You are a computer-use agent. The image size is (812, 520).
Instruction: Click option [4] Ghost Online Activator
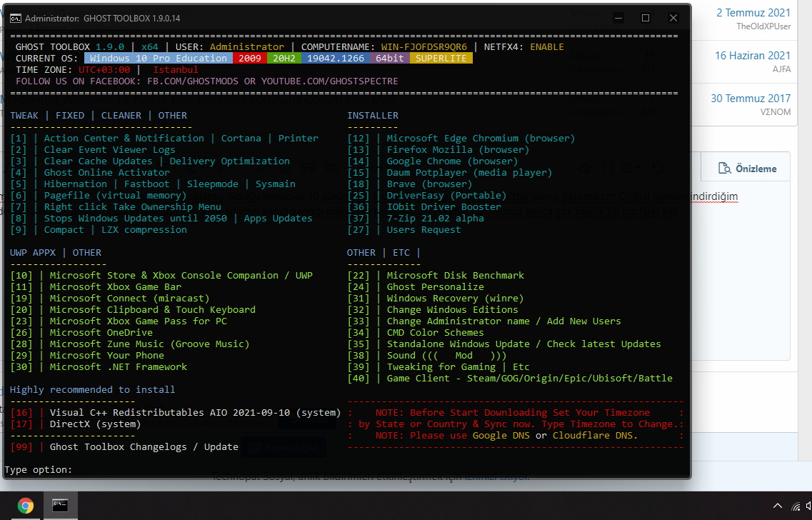[90, 172]
